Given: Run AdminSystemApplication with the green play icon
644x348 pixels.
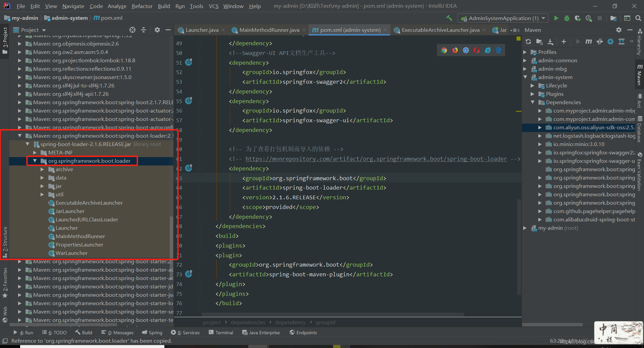Looking at the screenshot, I should pyautogui.click(x=556, y=18).
